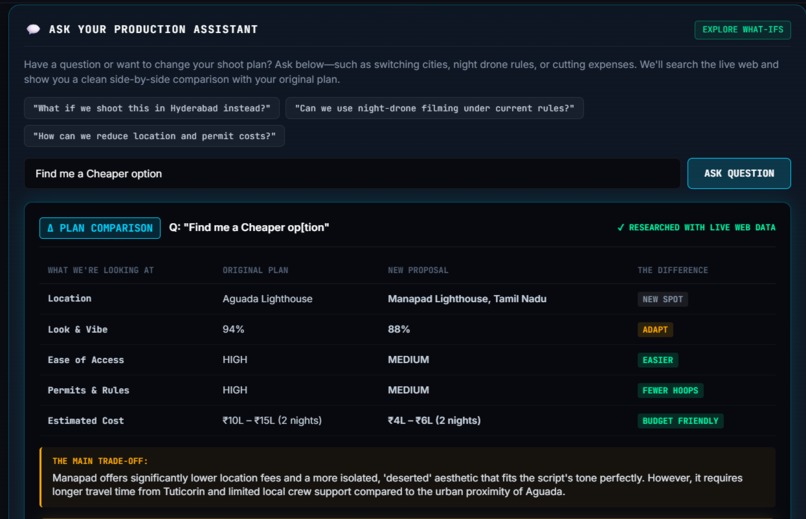Screen dimensions: 806x519
Task: Select the Location row label
Action: 69,299
